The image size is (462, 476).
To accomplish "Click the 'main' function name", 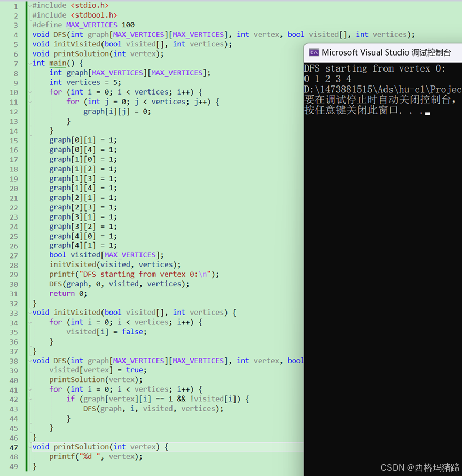I will pos(58,63).
